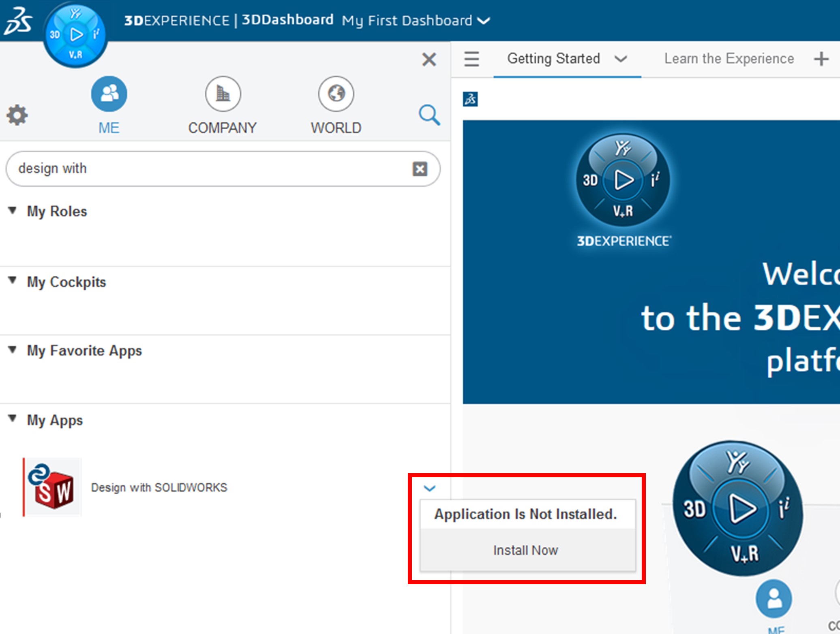Click the 3DS Dassault logo top-left

click(x=18, y=21)
